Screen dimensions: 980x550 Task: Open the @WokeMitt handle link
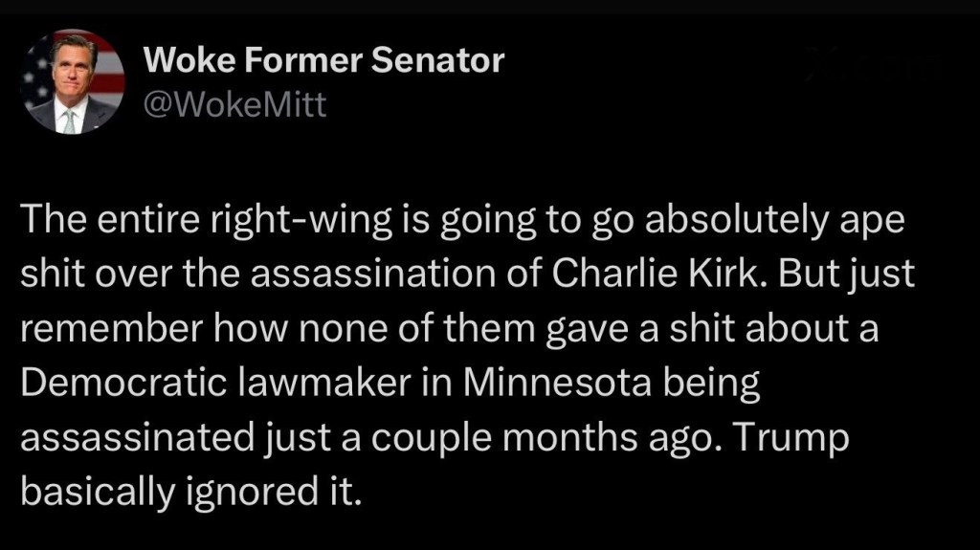point(234,104)
